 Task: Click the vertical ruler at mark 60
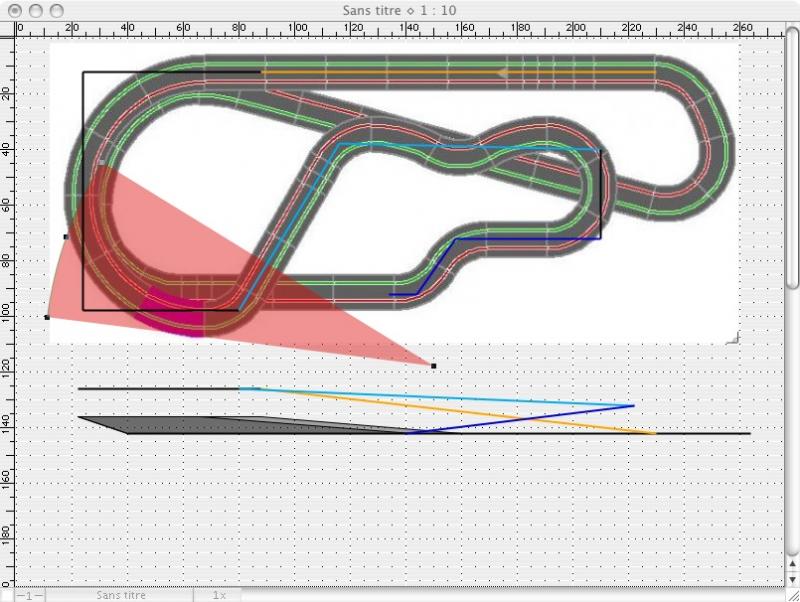click(x=7, y=204)
